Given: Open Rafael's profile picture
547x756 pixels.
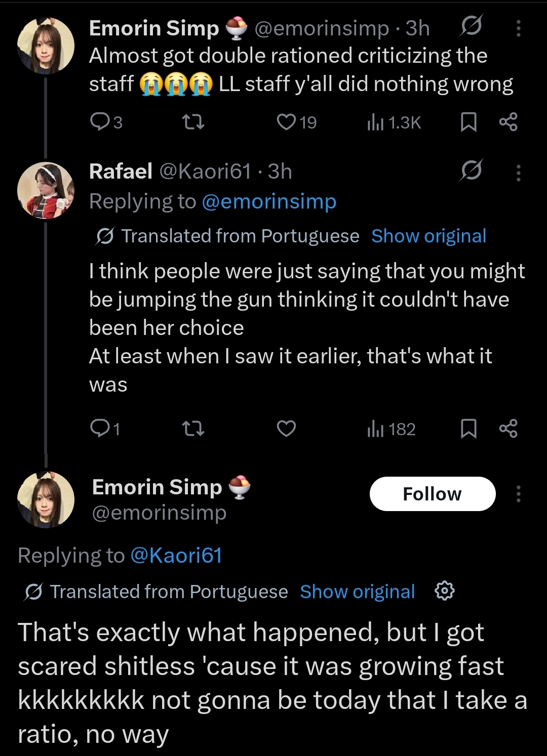Looking at the screenshot, I should point(46,190).
